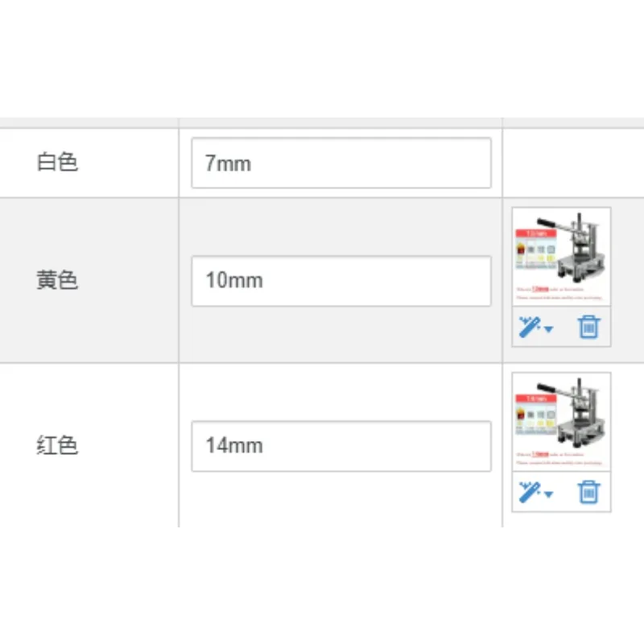
Task: Open the magic wand editor for 黄色 image
Action: (x=530, y=327)
